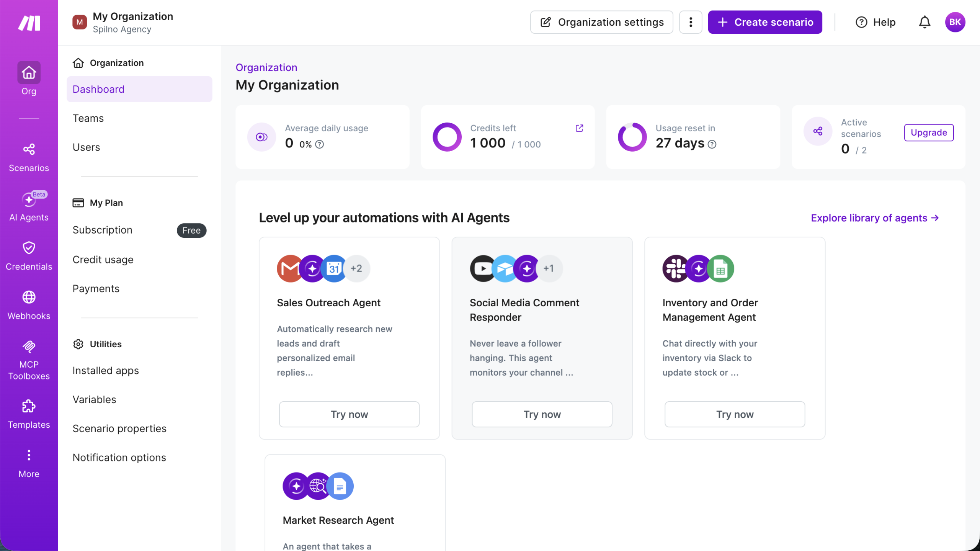Click the My Plan section header
980x551 pixels.
[x=98, y=203]
